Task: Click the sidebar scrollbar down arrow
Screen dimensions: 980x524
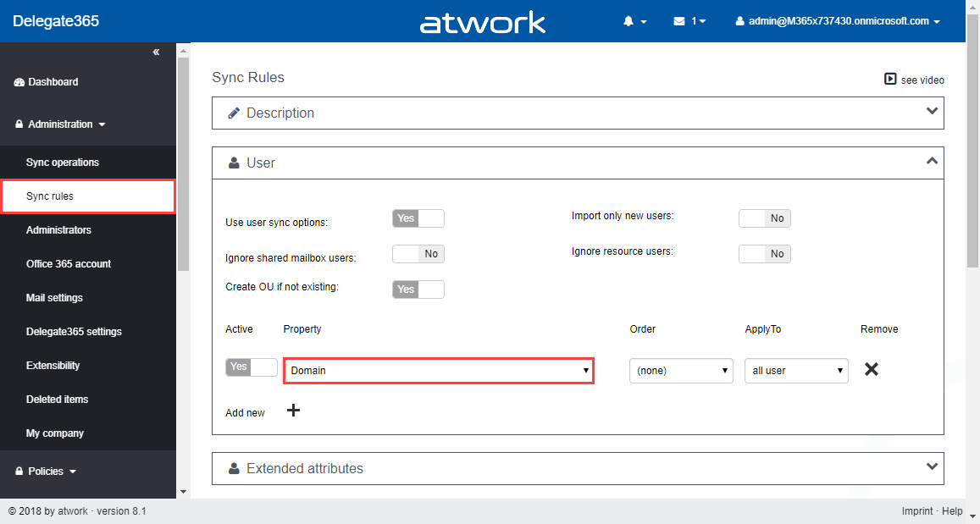Action: click(183, 491)
